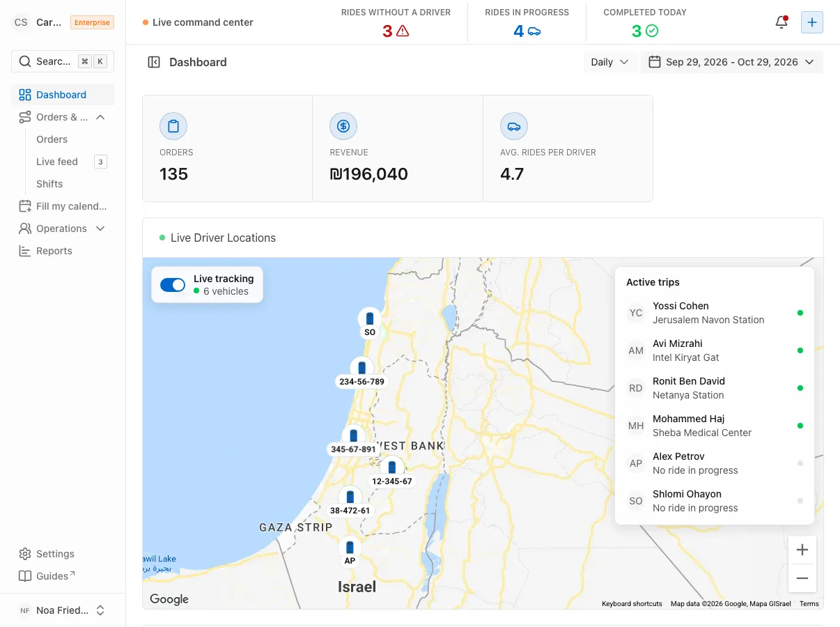840x627 pixels.
Task: Open the date range picker Sep 29 - Oct 29
Action: pyautogui.click(x=731, y=62)
